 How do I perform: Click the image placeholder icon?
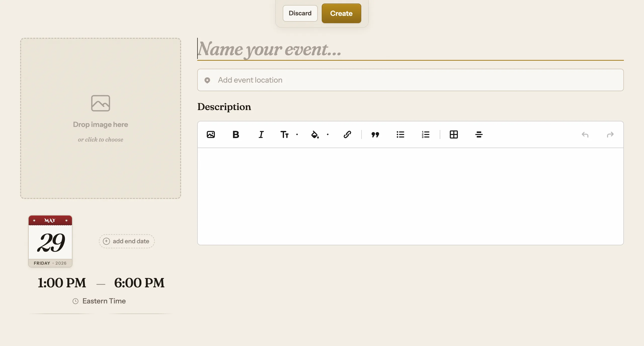click(100, 103)
